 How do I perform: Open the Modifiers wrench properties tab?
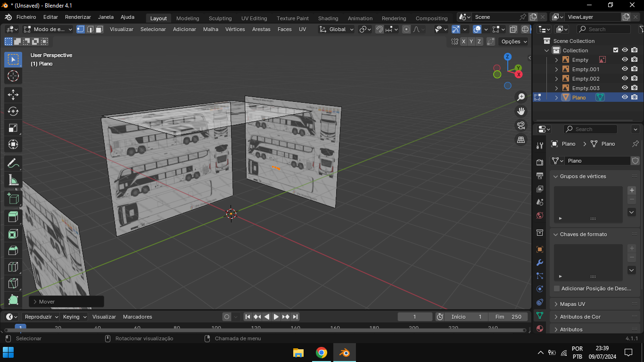point(540,263)
